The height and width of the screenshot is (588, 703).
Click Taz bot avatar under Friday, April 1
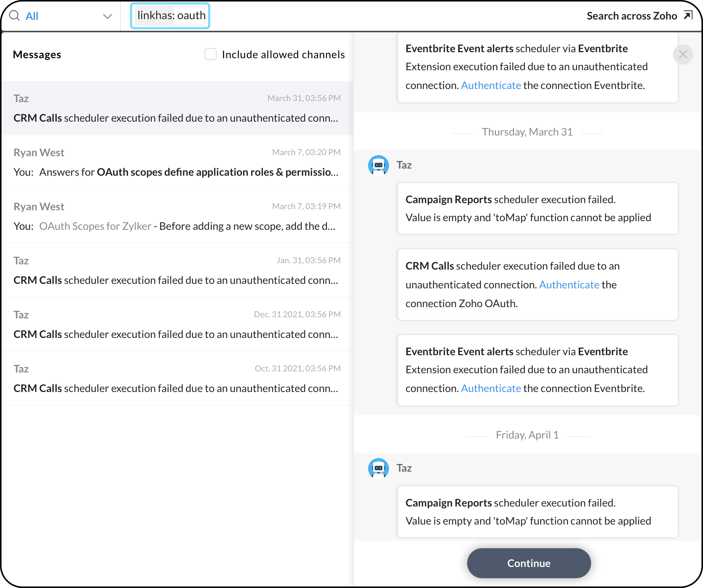[x=379, y=468]
